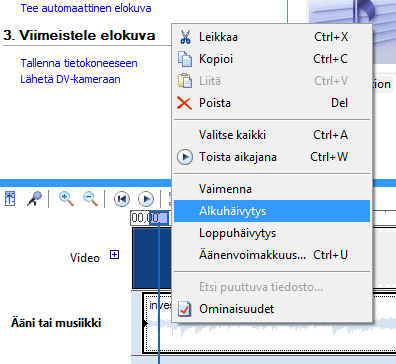Open Tallenna tietokoneeseen link
This screenshot has height=364, width=396.
tap(79, 63)
